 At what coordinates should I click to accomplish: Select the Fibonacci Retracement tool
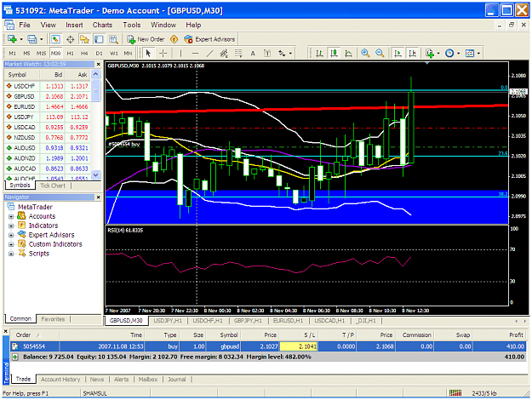coord(238,54)
